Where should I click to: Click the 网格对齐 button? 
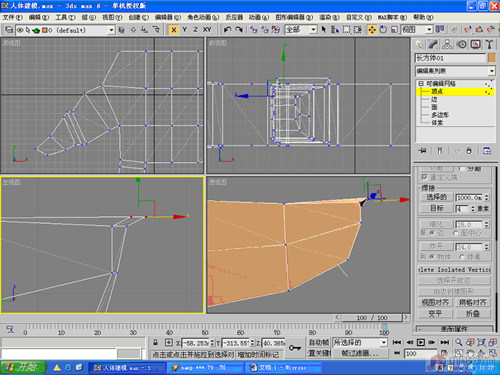click(473, 303)
